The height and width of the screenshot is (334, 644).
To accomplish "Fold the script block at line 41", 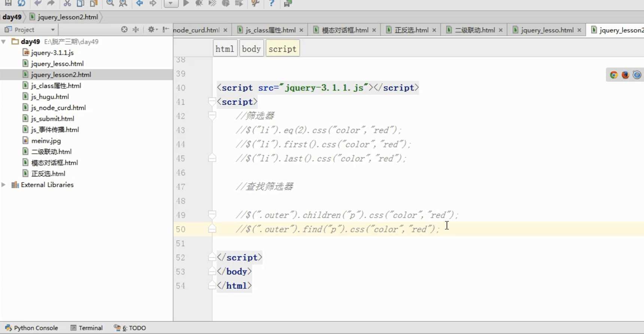I will point(212,101).
